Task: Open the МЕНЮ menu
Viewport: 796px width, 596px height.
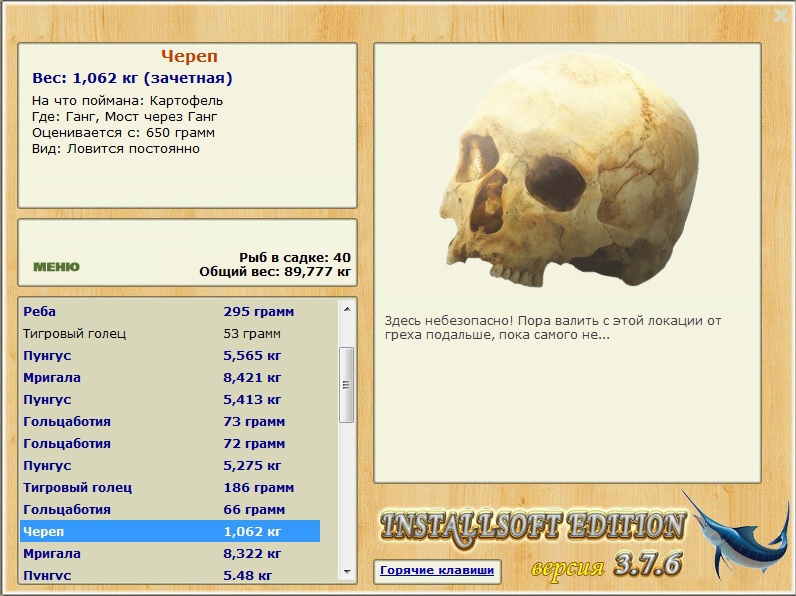Action: pos(56,267)
